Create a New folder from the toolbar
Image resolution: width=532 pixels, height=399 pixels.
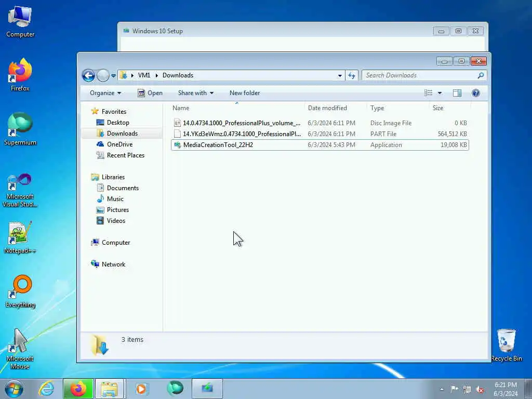click(x=245, y=93)
